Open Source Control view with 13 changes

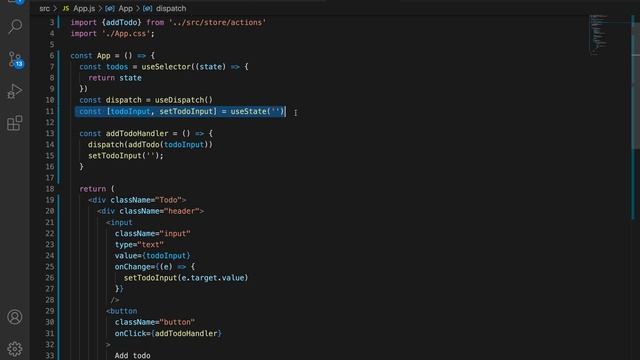(x=16, y=60)
